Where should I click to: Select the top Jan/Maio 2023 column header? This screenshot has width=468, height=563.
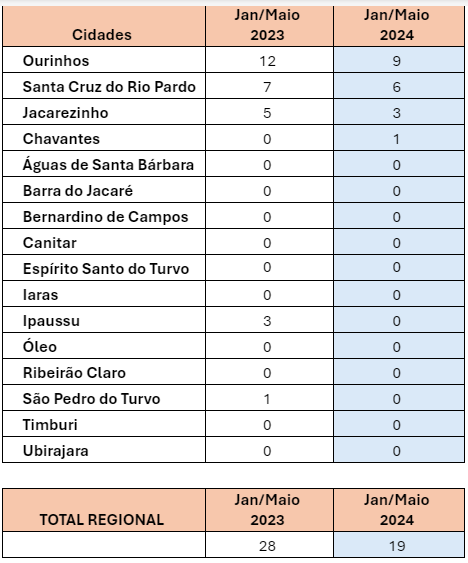269,27
